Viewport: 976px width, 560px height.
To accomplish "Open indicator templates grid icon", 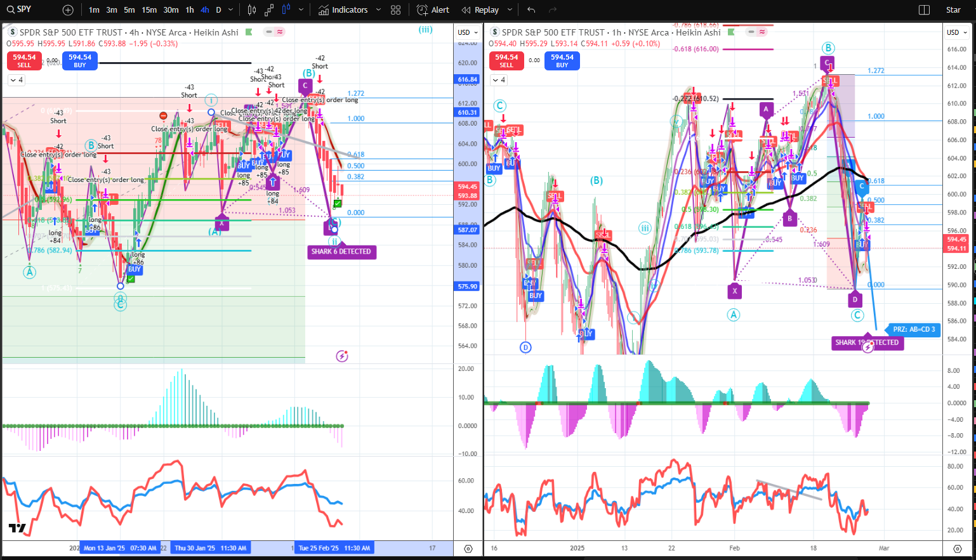I will tap(396, 10).
